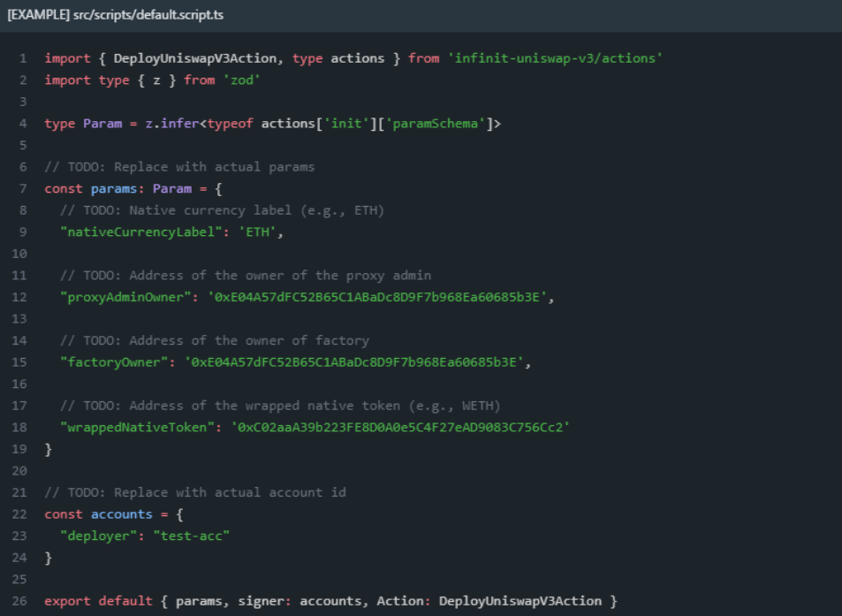Click line number 12 in the gutter
842x616 pixels.
point(19,297)
